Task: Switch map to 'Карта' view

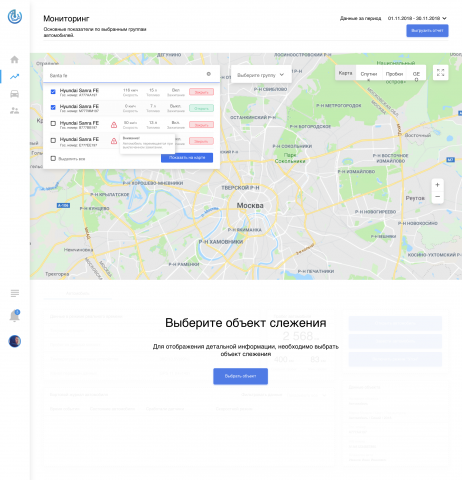Action: pyautogui.click(x=345, y=73)
